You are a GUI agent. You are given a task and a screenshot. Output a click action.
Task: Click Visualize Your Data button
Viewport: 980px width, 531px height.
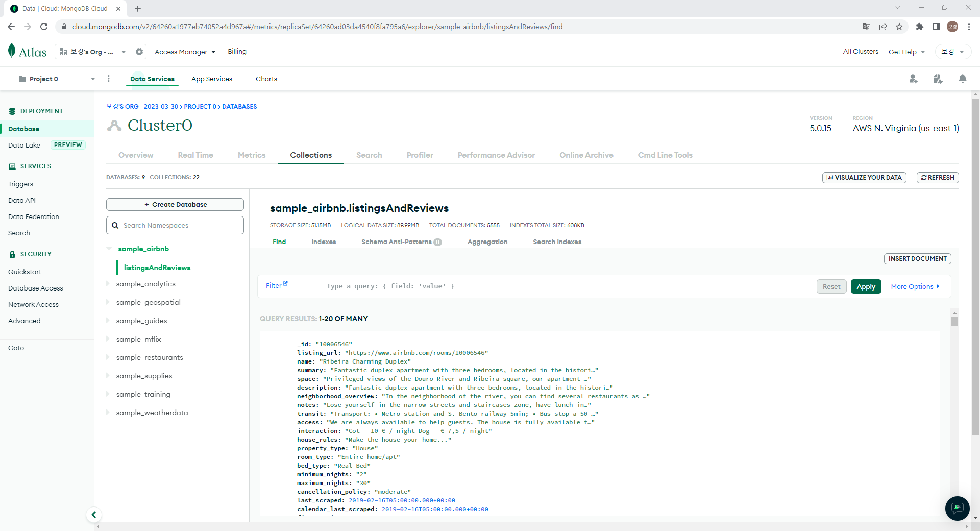coord(864,178)
